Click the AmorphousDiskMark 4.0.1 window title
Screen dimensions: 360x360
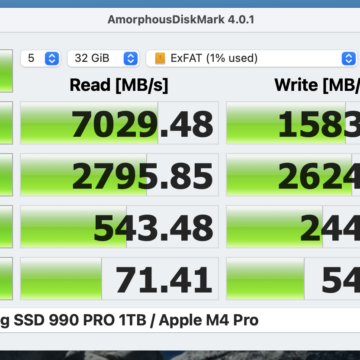[181, 19]
